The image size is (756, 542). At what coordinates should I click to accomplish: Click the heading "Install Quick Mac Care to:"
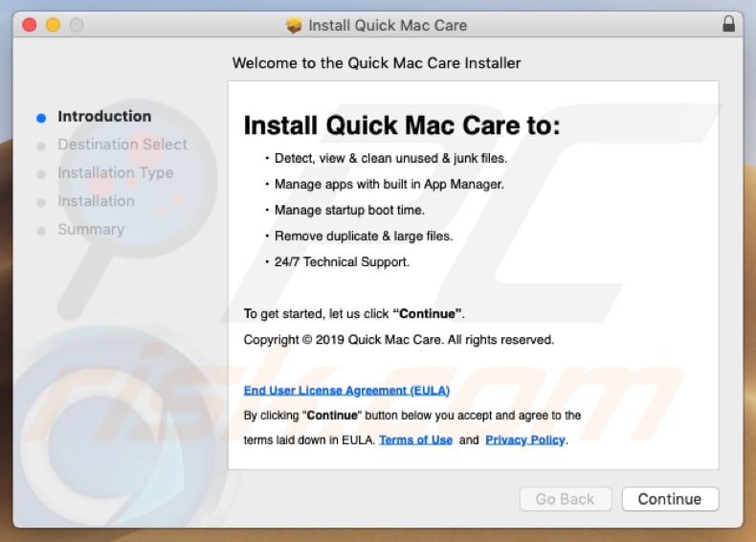tap(402, 125)
